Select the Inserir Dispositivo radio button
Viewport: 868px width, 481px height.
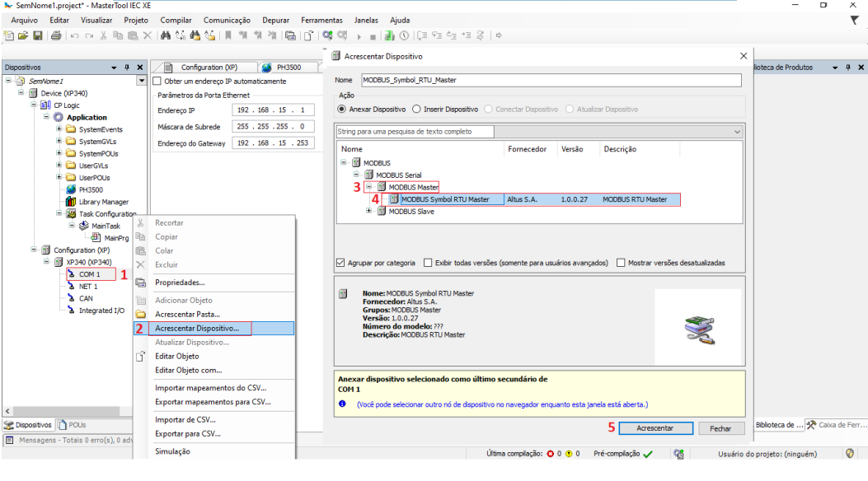click(416, 109)
